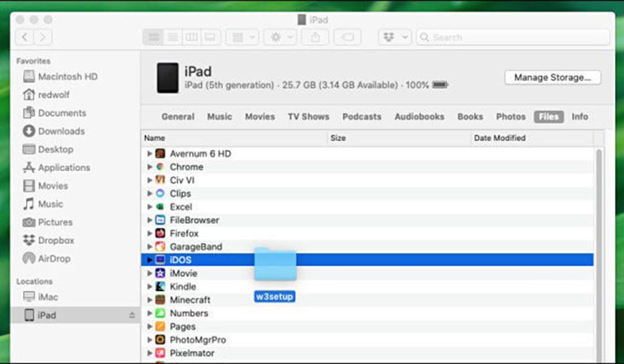Open the General tab
Screen dimensions: 624x364
[x=178, y=117]
